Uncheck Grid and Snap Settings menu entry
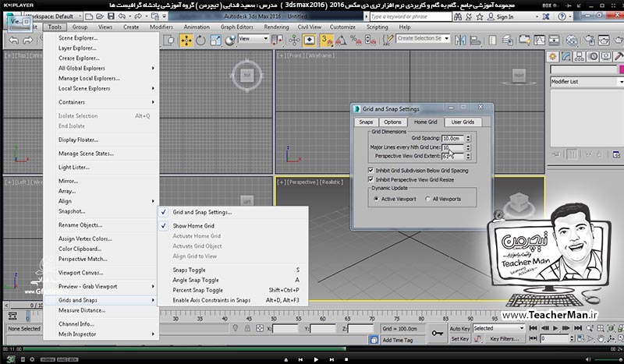The image size is (624, 364). [232, 212]
